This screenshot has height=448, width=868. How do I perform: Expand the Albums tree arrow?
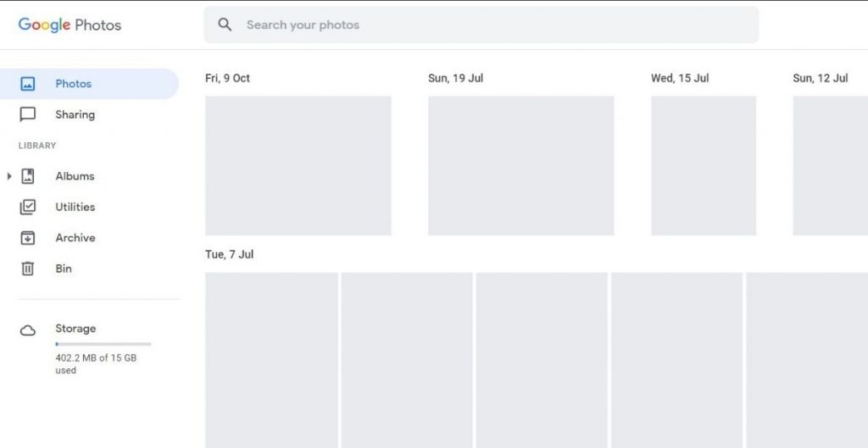pos(9,176)
